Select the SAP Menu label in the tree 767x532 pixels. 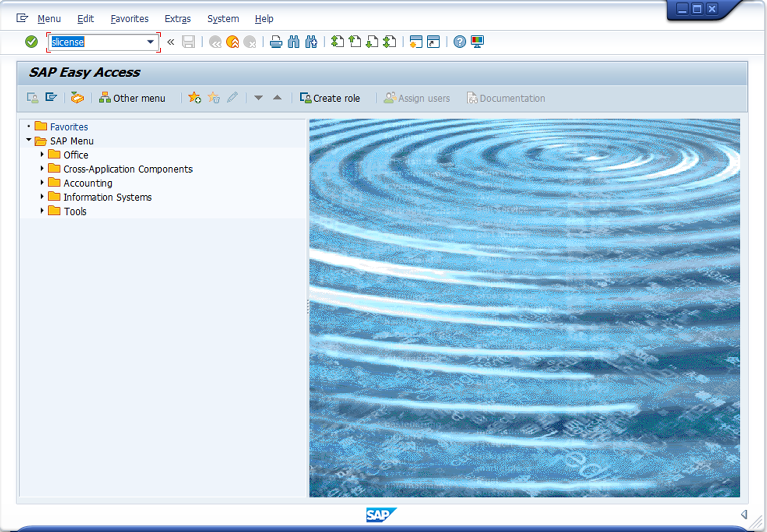point(72,141)
